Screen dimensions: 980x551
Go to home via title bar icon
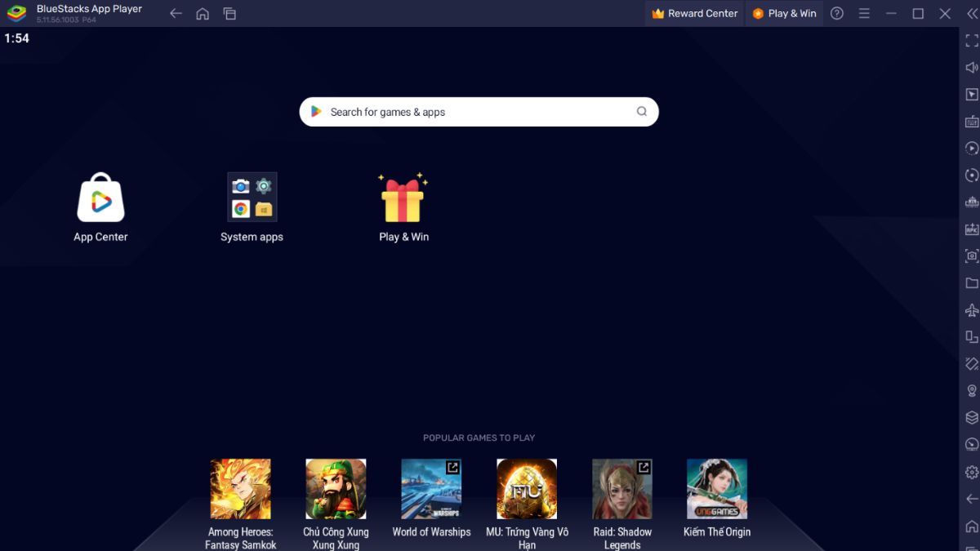tap(203, 13)
